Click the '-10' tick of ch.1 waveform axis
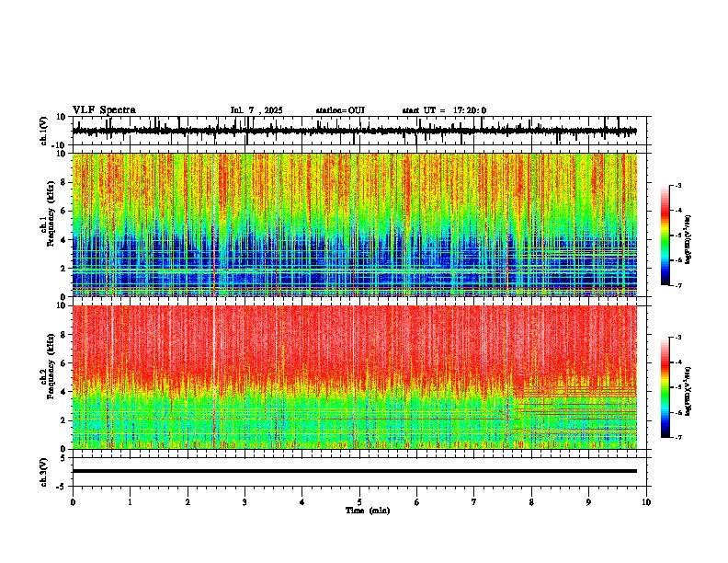 60,145
